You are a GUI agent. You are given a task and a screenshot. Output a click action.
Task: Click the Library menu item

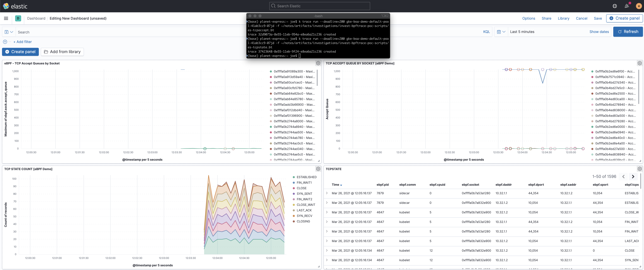[x=563, y=18]
